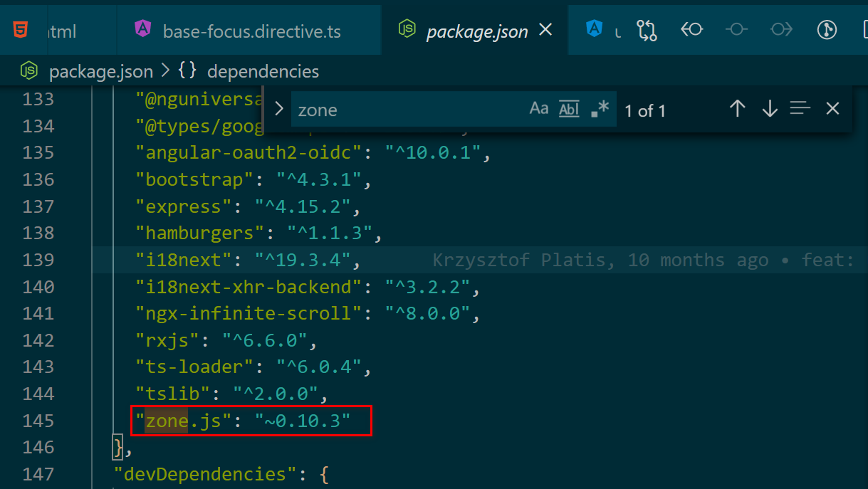Toggle Use Regular Expression option

click(600, 109)
